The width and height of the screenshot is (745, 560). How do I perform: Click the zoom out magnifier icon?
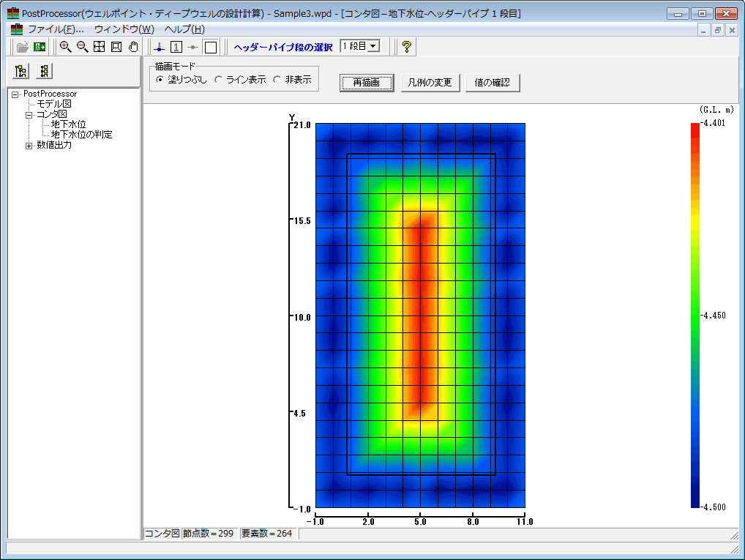[x=82, y=47]
